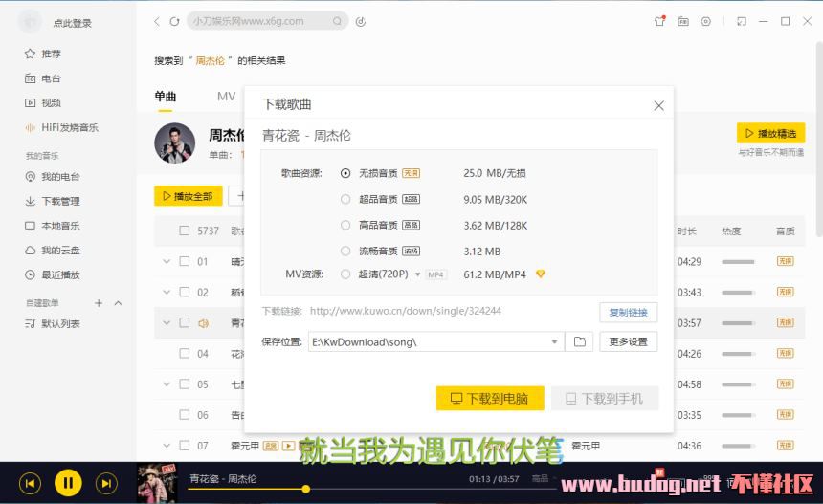The image size is (823, 504).
Task: Click the 热度 column header
Action: pos(731,231)
